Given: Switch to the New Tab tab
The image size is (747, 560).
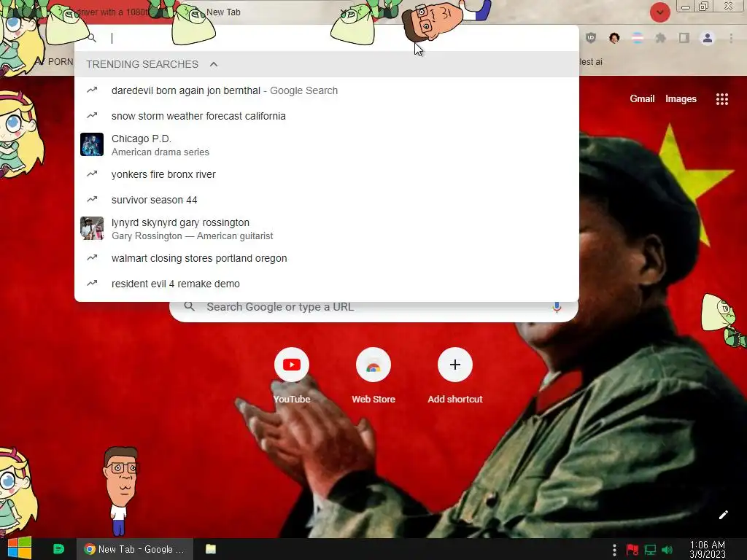Looking at the screenshot, I should [223, 12].
